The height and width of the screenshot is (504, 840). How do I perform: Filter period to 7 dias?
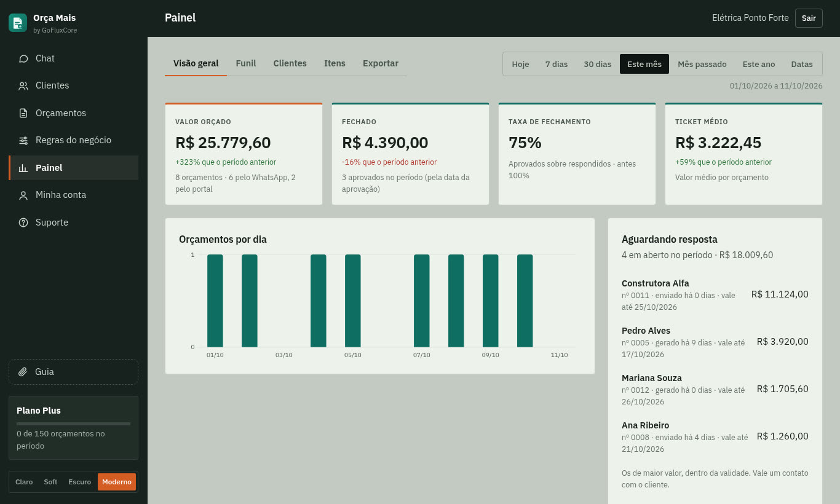click(557, 64)
